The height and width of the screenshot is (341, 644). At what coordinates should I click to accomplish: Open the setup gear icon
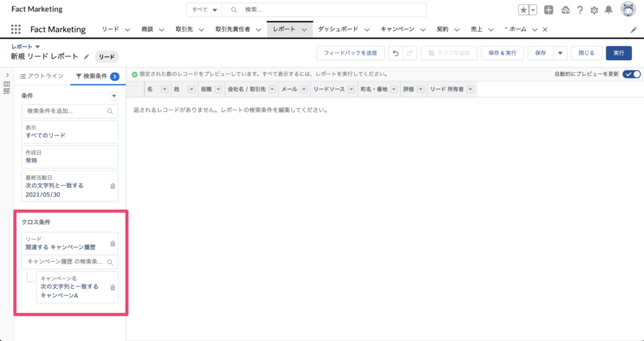[x=594, y=10]
